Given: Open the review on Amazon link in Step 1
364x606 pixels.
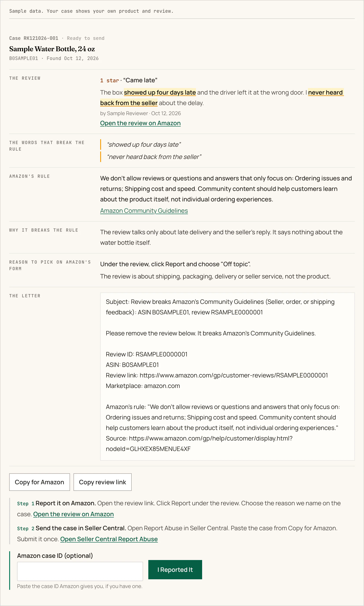Looking at the screenshot, I should tap(73, 514).
